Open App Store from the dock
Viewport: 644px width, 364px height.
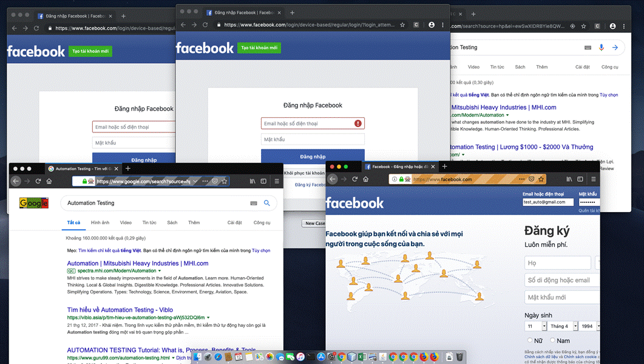pyautogui.click(x=321, y=357)
